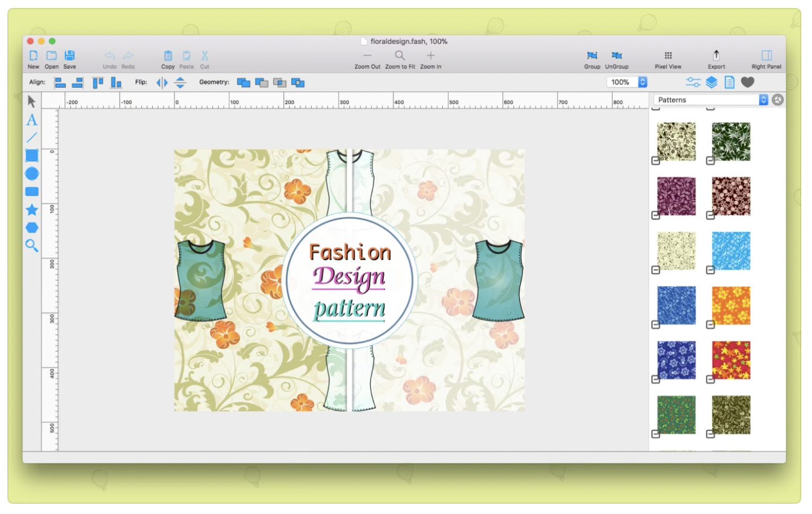This screenshot has width=812, height=514.
Task: Toggle the Right Panel visibility
Action: tap(766, 56)
